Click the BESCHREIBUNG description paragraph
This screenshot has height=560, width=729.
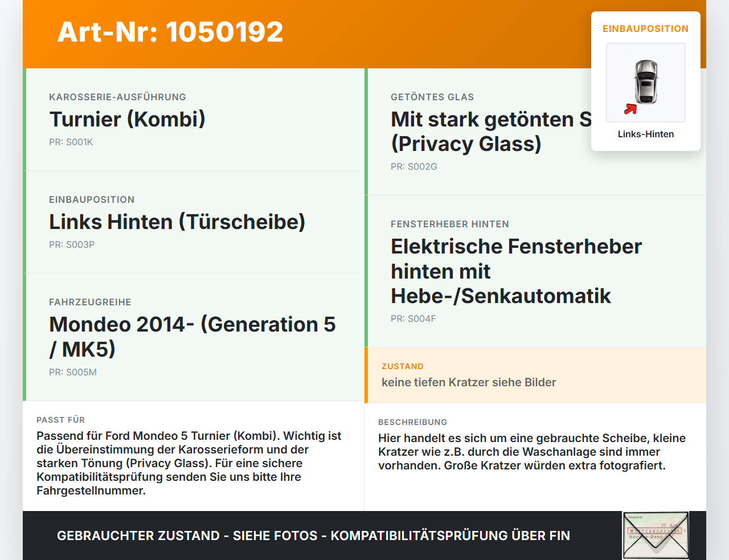coord(532,452)
